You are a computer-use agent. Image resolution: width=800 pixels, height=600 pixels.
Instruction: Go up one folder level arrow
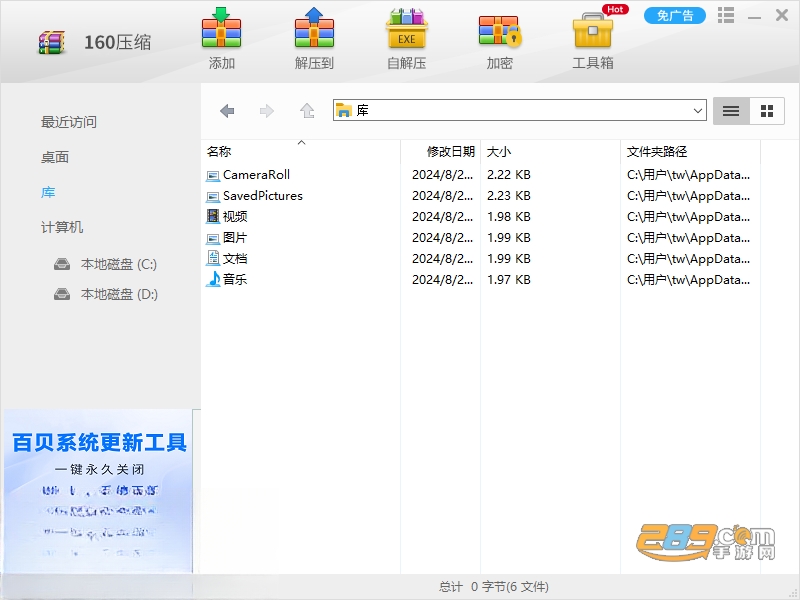point(307,110)
